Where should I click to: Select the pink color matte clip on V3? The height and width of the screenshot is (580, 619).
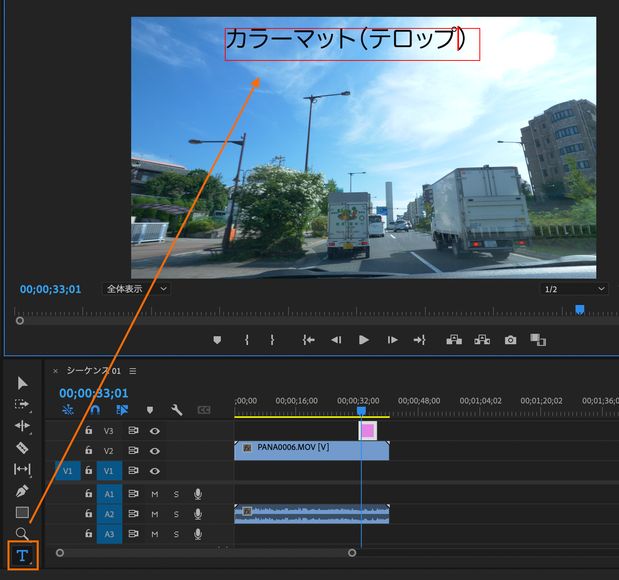368,430
